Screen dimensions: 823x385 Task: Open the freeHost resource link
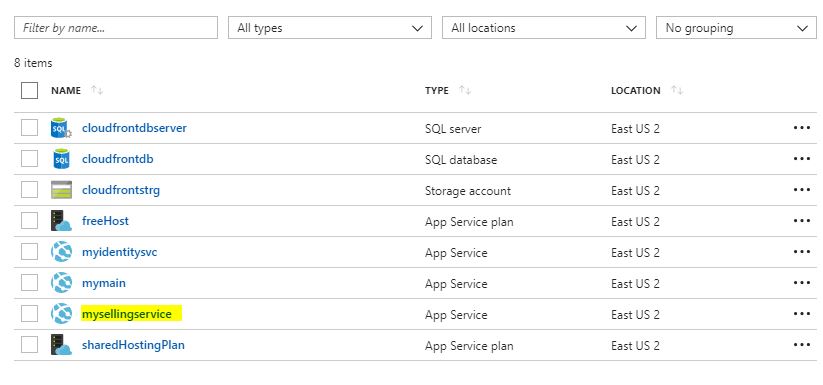pos(105,220)
